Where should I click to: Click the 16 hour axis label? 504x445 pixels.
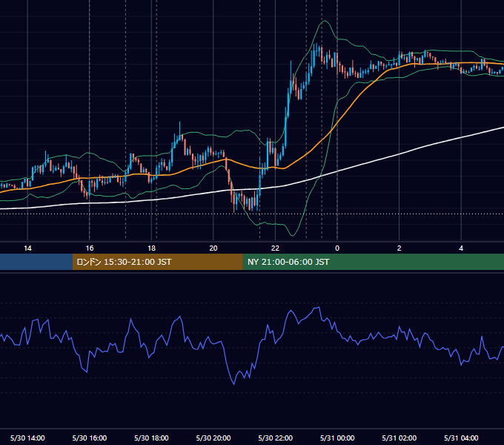point(90,248)
